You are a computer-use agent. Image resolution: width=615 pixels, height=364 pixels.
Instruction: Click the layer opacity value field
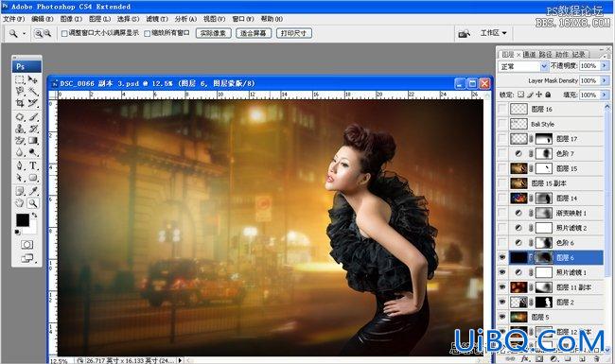click(x=589, y=66)
